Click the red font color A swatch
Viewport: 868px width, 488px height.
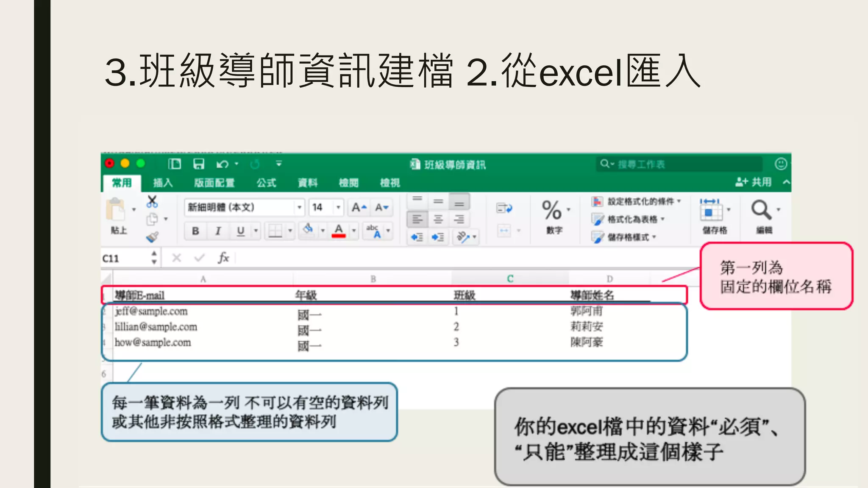[x=338, y=231]
